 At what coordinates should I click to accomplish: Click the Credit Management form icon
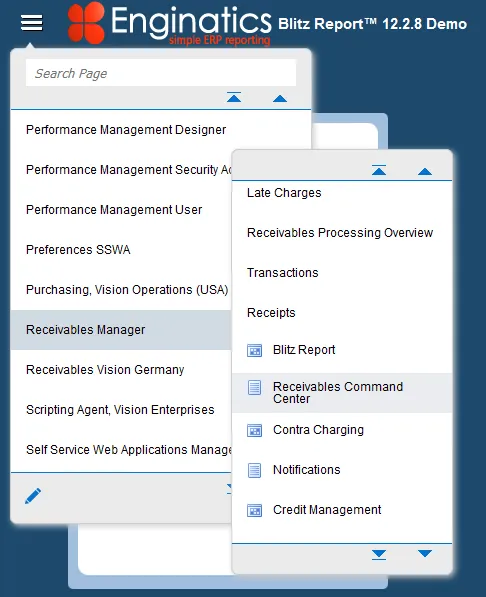point(254,511)
